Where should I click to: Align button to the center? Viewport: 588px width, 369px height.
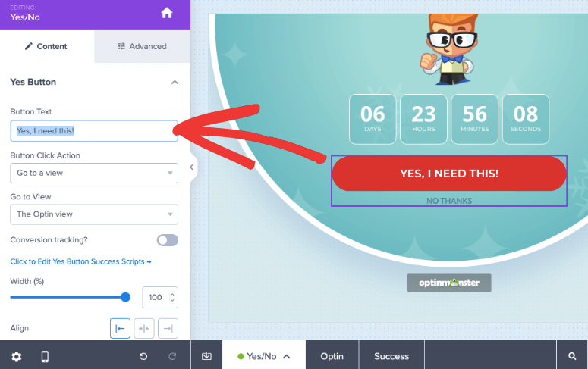coord(144,329)
